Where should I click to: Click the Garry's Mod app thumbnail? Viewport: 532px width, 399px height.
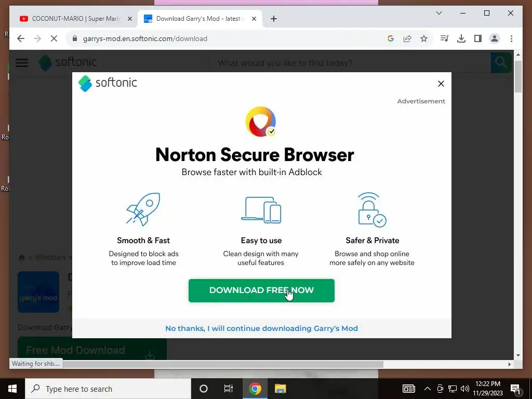38,292
